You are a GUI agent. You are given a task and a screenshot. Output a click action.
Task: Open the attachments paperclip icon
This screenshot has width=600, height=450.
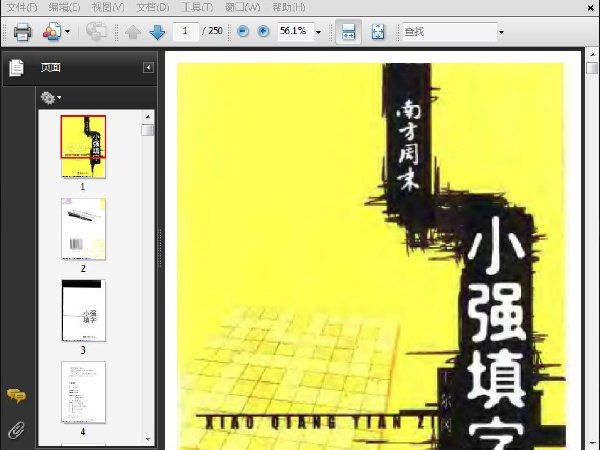pyautogui.click(x=16, y=430)
